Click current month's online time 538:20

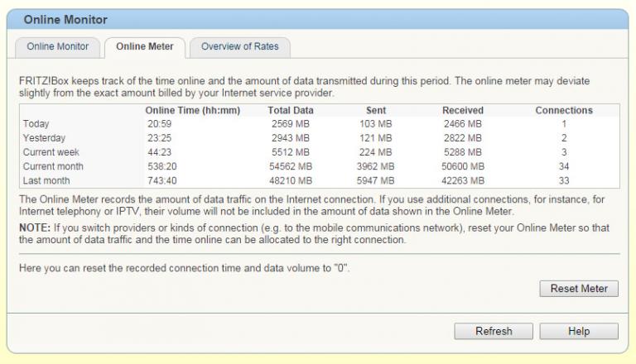162,166
